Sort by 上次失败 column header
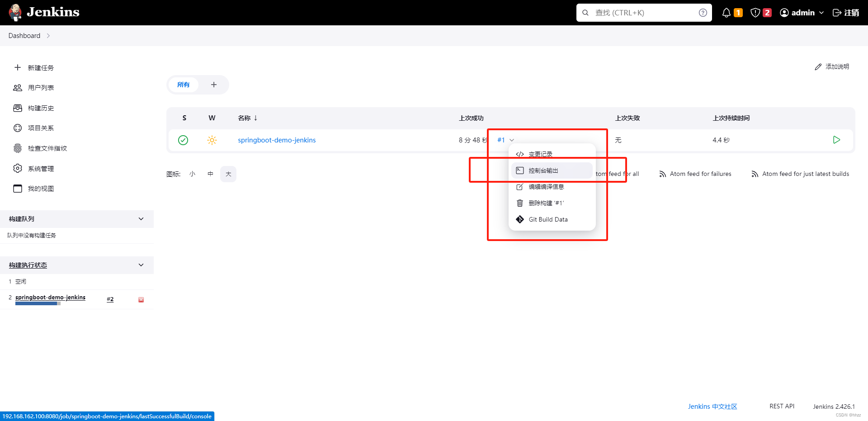The width and height of the screenshot is (868, 421). click(627, 118)
